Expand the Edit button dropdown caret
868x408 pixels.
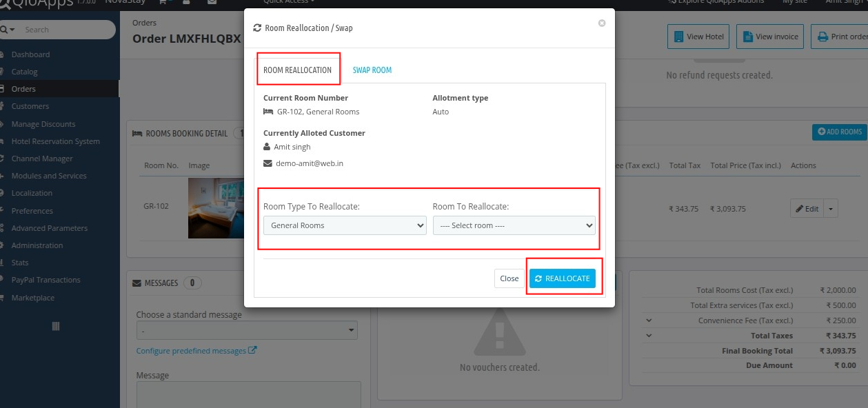[x=831, y=209]
